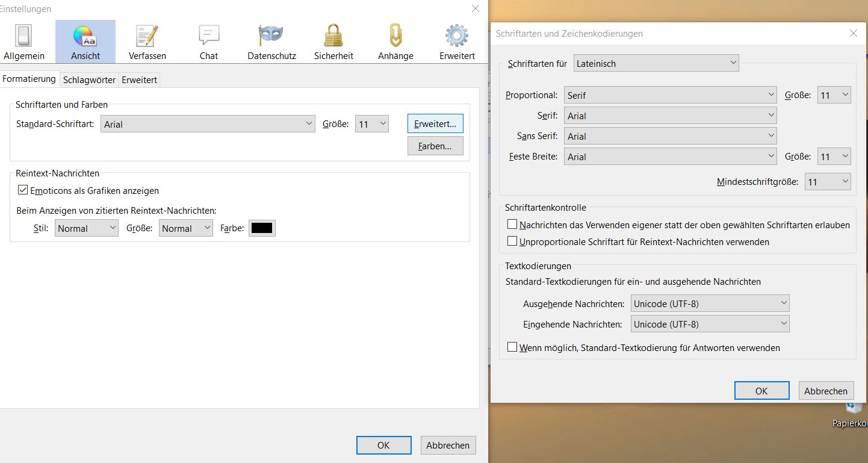This screenshot has width=868, height=463.
Task: Open the Sans Serif font dropdown
Action: [x=671, y=136]
